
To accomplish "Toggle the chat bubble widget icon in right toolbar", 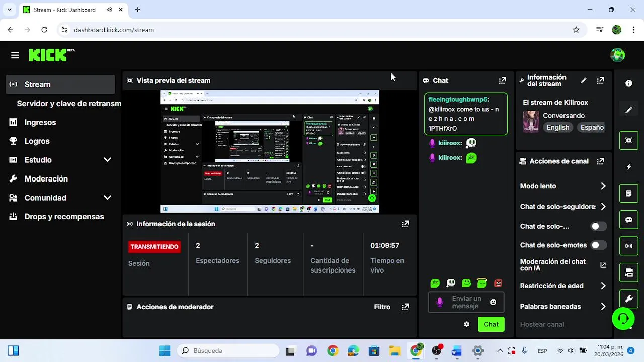I will (x=629, y=220).
